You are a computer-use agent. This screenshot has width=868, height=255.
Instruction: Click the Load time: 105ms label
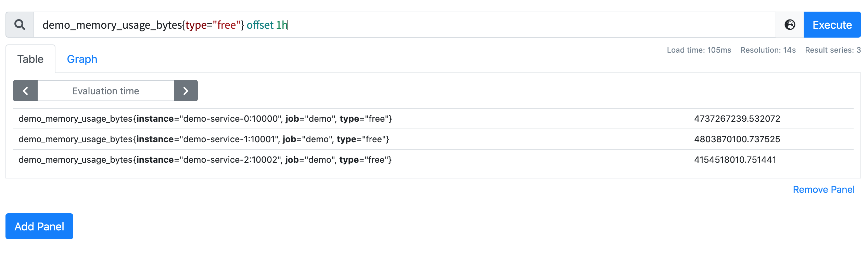699,50
